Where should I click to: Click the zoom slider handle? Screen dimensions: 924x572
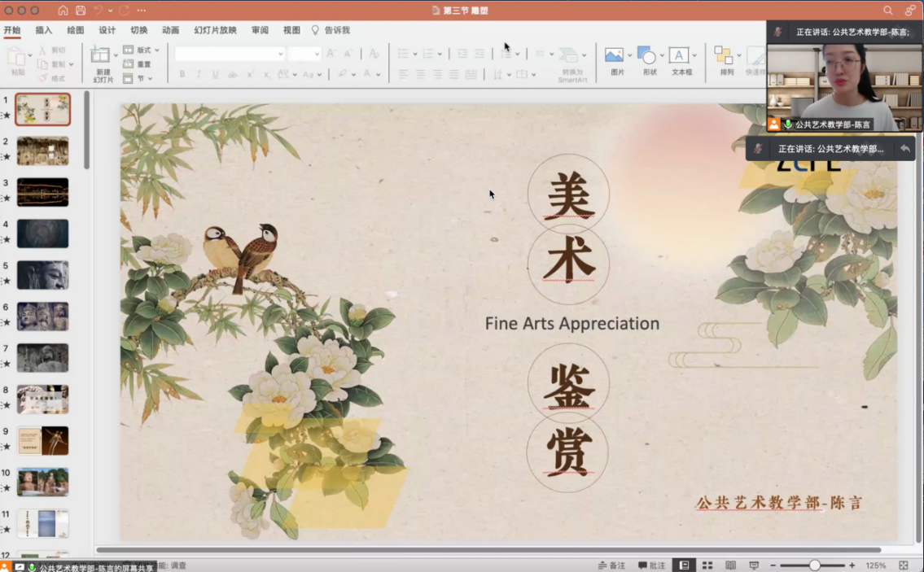point(815,565)
